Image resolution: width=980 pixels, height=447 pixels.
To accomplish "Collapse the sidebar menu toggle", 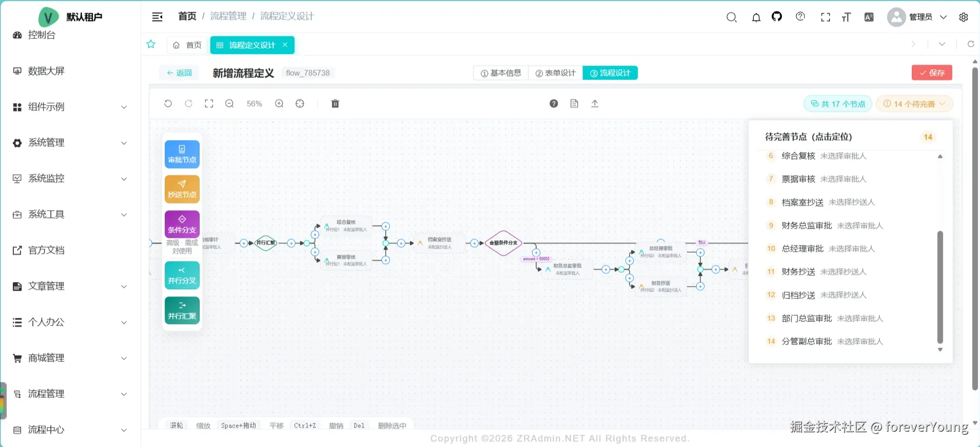I will 158,17.
